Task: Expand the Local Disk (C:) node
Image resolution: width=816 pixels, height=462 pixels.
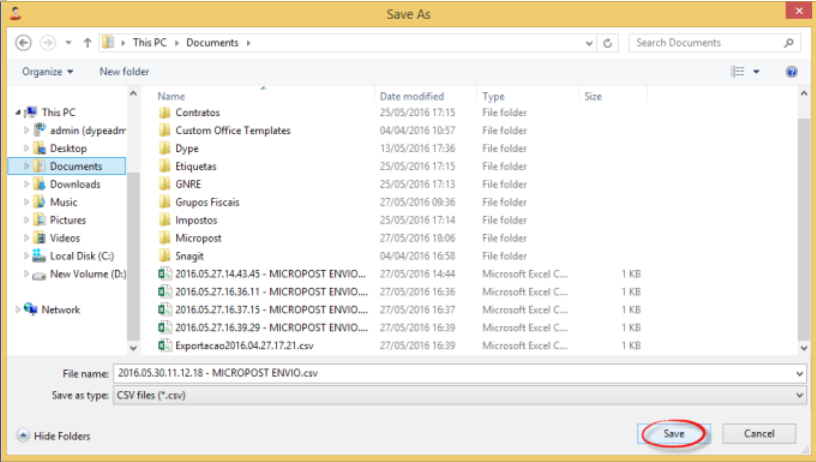Action: pyautogui.click(x=26, y=256)
